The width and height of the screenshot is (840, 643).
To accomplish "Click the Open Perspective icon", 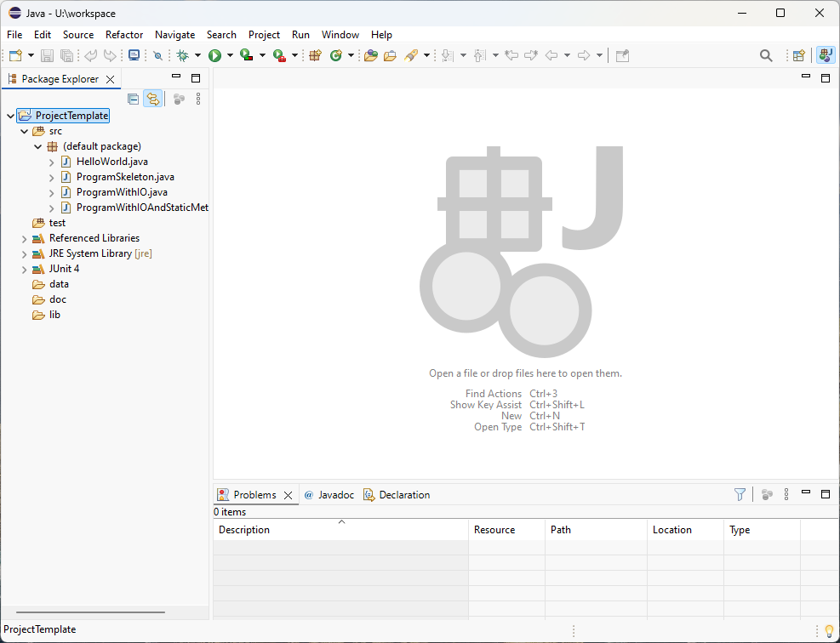I will pyautogui.click(x=798, y=55).
